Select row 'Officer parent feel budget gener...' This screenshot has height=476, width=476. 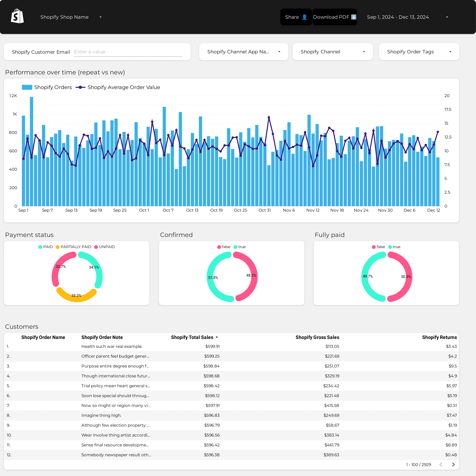[x=231, y=356]
